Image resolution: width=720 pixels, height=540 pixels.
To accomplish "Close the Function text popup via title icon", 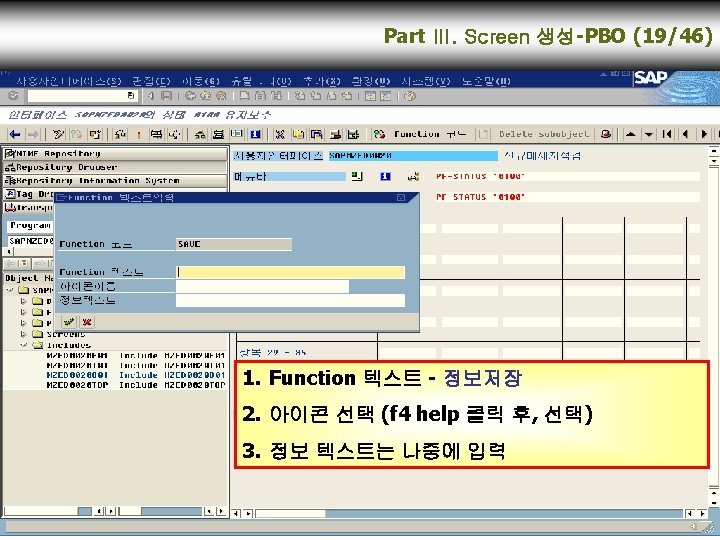I will (x=401, y=197).
